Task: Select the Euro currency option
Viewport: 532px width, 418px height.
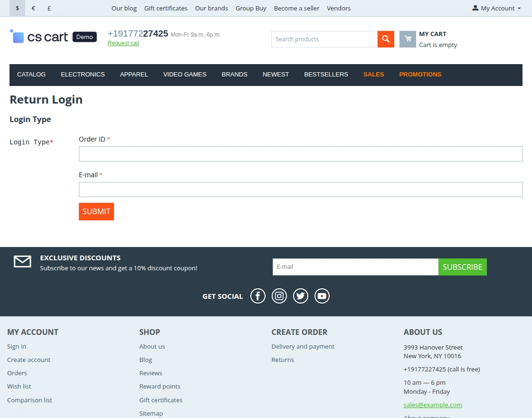Action: (33, 8)
